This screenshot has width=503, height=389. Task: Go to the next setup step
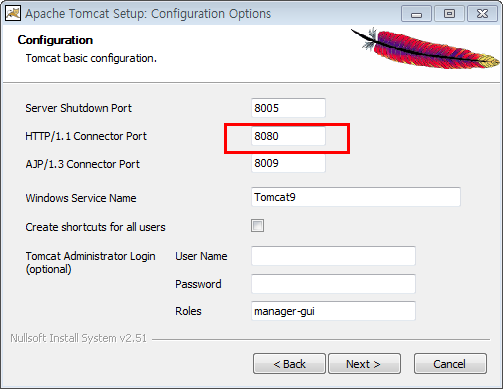click(x=364, y=364)
